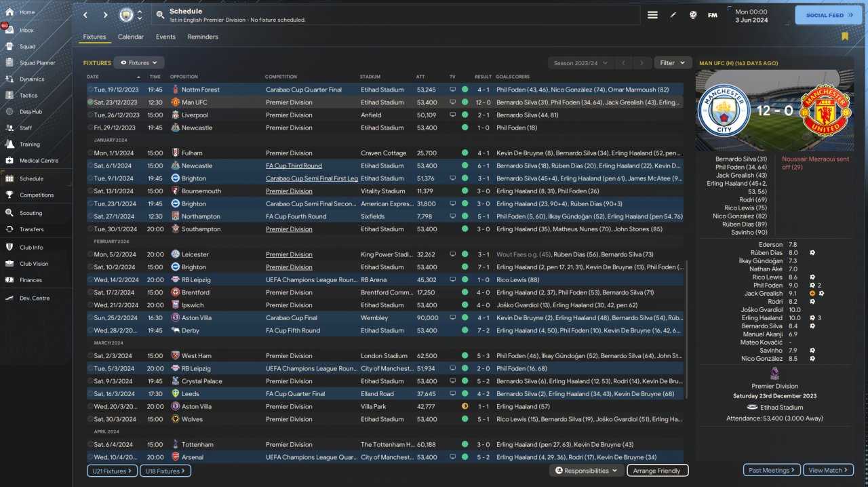Click the Manchester City badge in top bar

[x=126, y=15]
